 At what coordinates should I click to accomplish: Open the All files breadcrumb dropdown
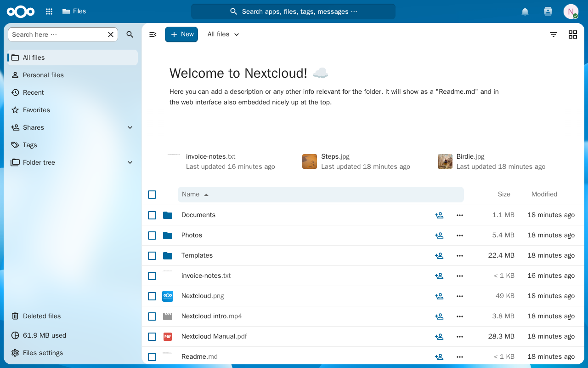[223, 34]
